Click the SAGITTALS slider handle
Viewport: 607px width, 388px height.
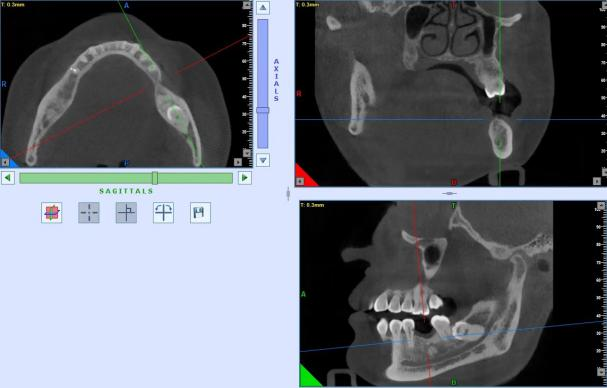tap(155, 178)
